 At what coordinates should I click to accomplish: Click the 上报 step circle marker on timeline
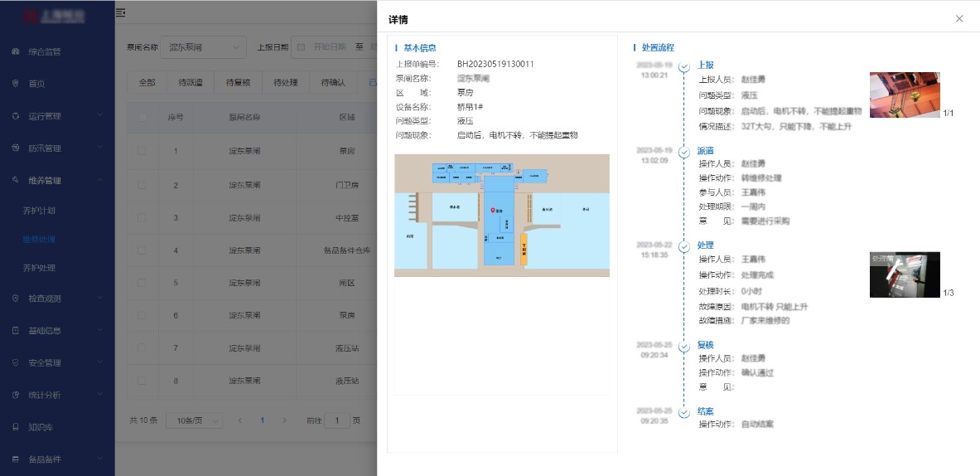tap(683, 66)
